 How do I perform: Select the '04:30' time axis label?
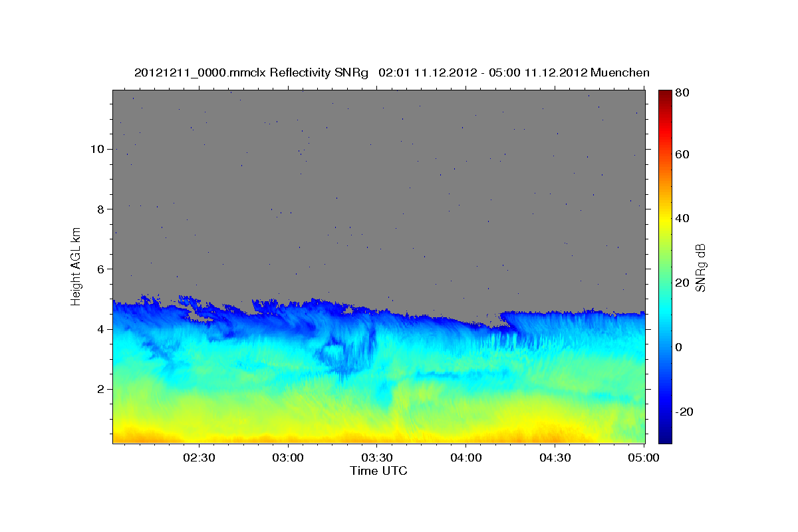tap(555, 458)
